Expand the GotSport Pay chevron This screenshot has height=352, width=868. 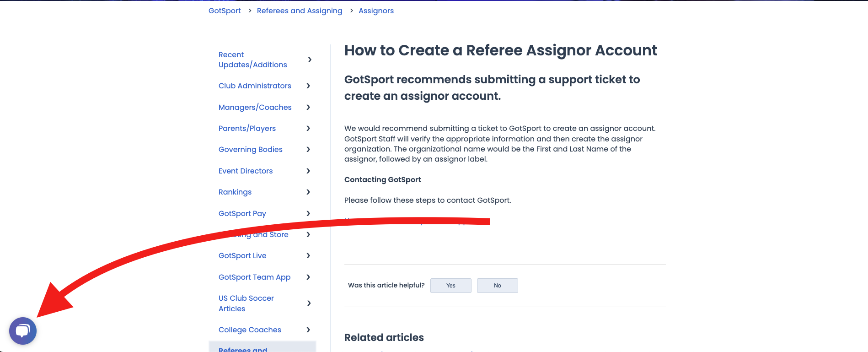coord(308,213)
